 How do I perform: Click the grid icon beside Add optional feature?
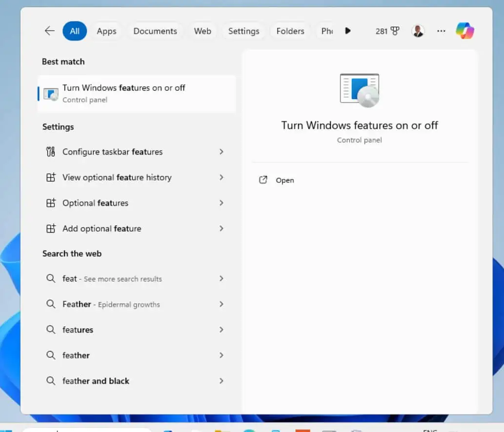[x=51, y=229]
